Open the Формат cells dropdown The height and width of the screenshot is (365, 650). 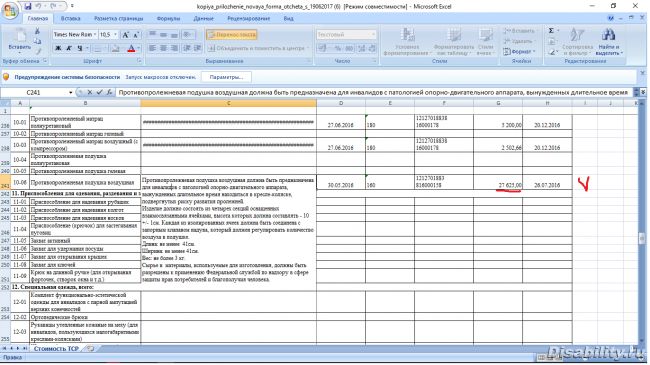pos(519,52)
